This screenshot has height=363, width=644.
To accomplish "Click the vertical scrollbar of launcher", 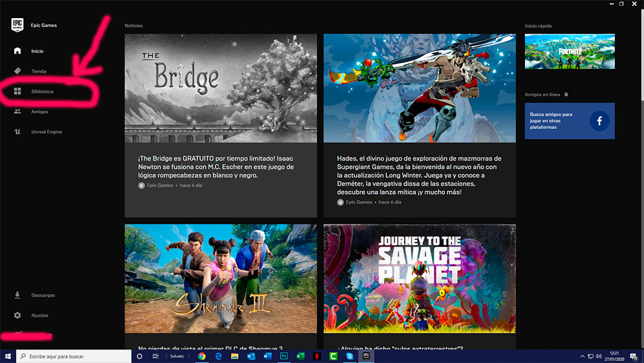I will pos(642,55).
